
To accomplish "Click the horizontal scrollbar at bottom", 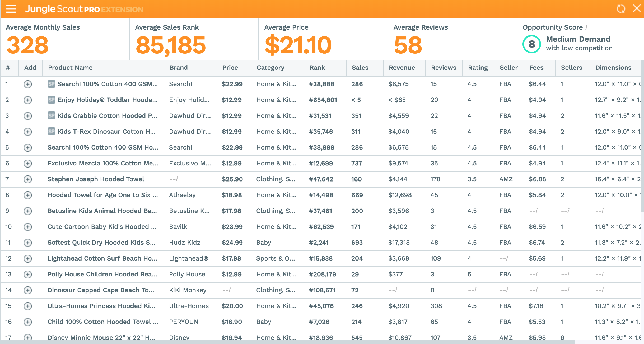I will point(288,342).
